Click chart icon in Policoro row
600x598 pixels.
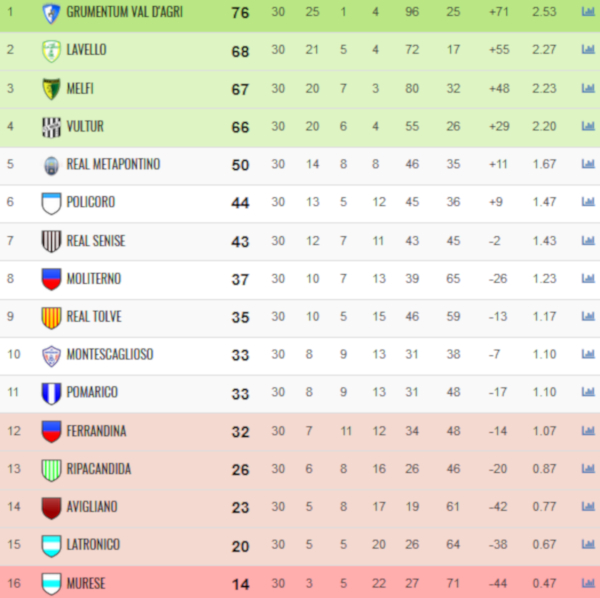588,201
